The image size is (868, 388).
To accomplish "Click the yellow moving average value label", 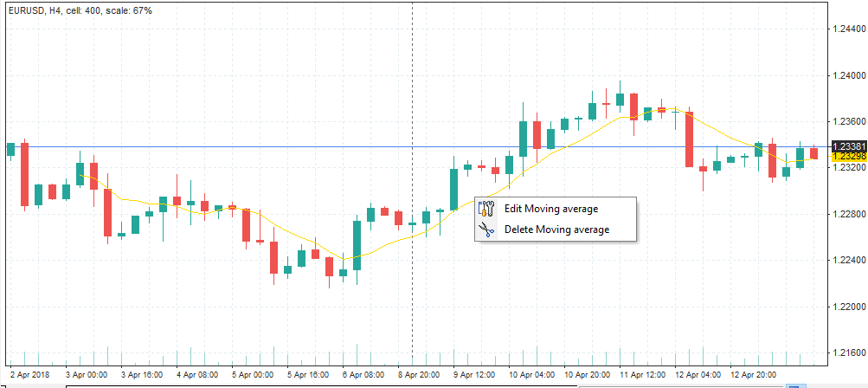I will pyautogui.click(x=848, y=157).
